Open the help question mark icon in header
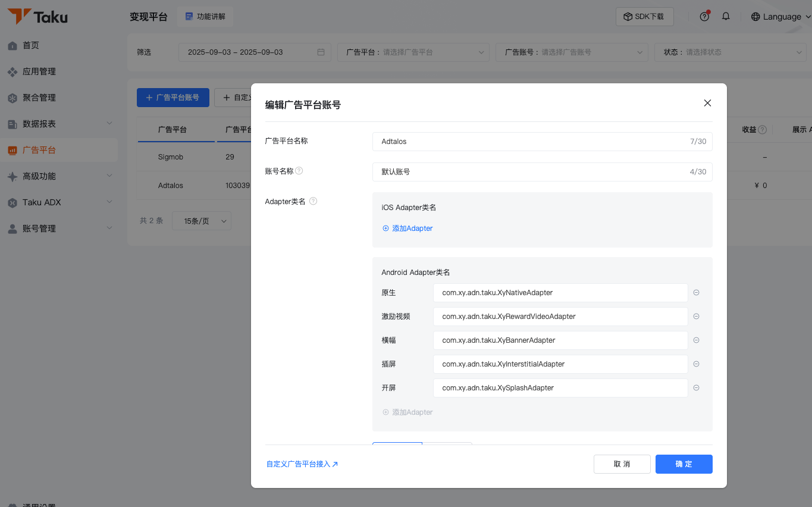The width and height of the screenshot is (812, 507). [704, 17]
